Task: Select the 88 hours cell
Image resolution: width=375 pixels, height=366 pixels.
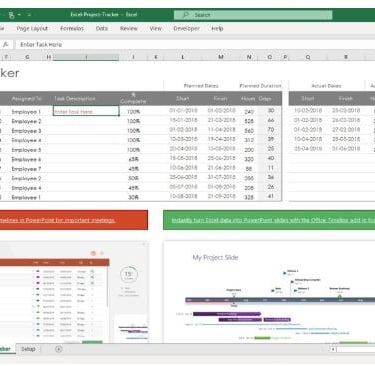Action: pos(249,169)
